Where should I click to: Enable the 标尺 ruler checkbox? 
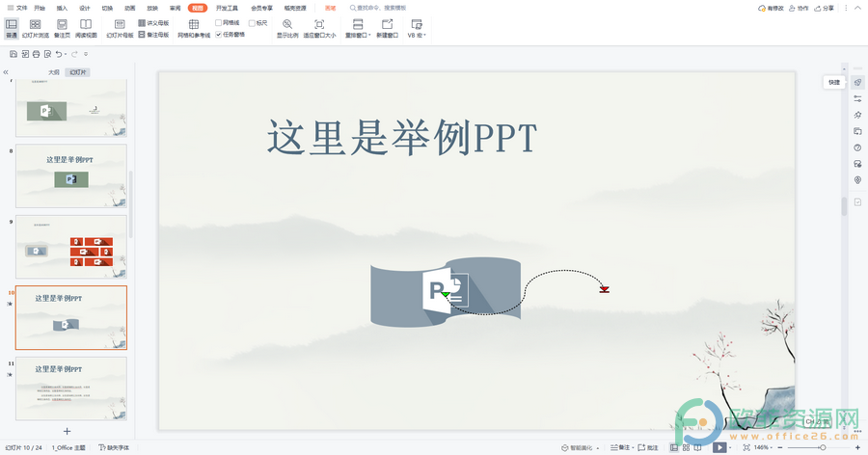tap(252, 23)
